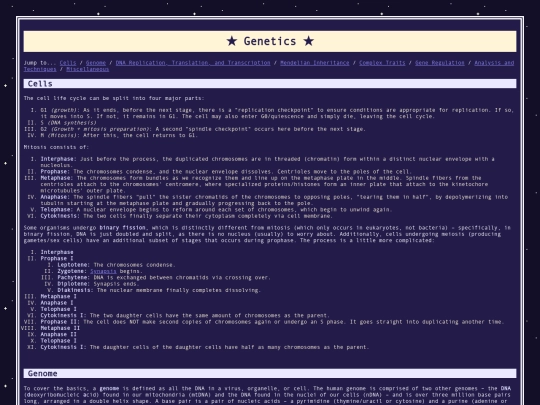Click 'Prophase I' in meiosis list
The width and height of the screenshot is (540, 405).
point(57,259)
